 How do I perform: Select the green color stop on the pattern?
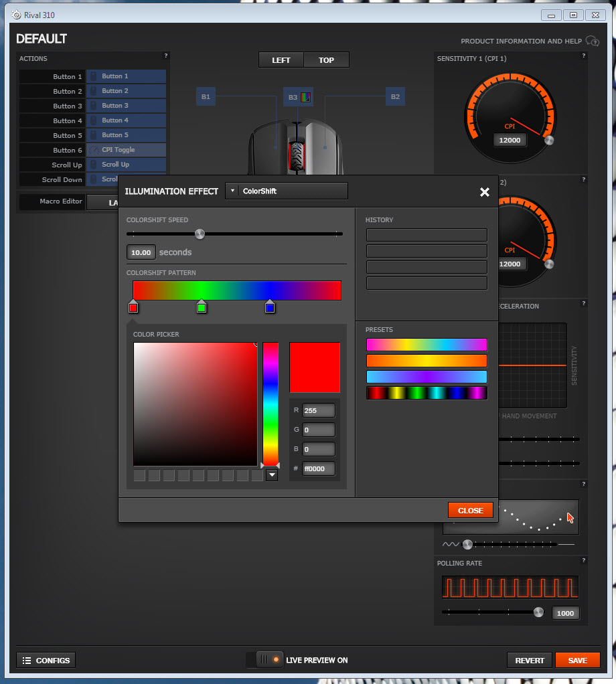click(202, 307)
